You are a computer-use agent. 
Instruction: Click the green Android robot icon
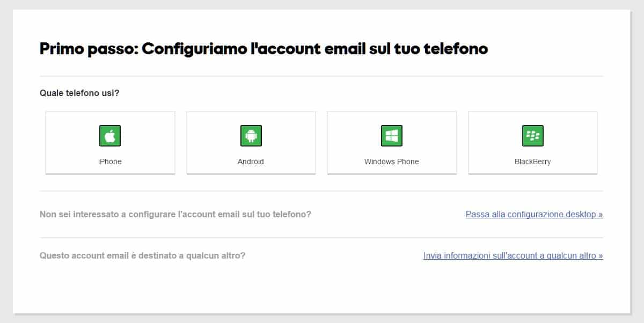pos(251,136)
